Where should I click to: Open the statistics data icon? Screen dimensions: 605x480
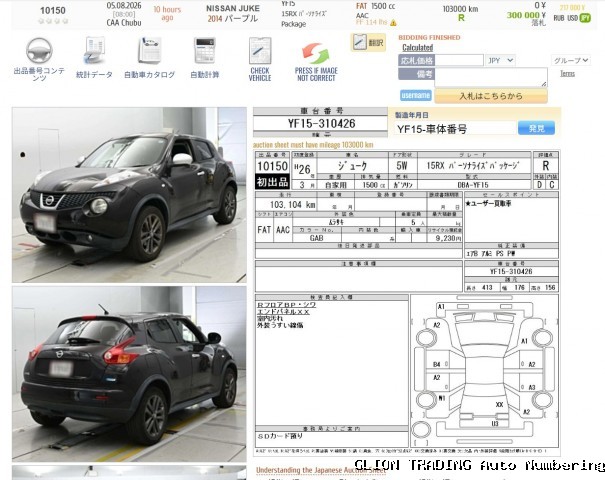[94, 50]
